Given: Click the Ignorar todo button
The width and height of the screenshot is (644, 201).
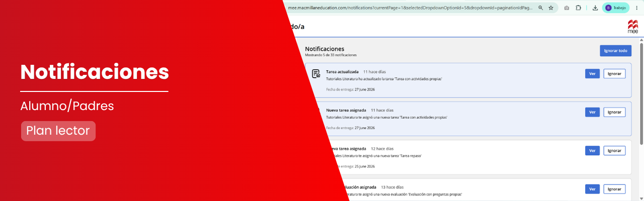Looking at the screenshot, I should (615, 51).
